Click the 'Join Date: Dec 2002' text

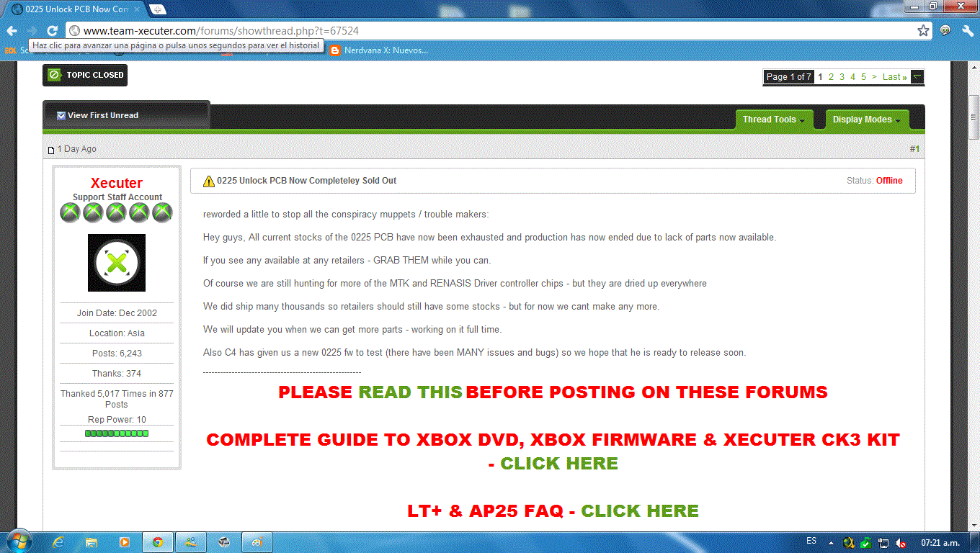click(x=117, y=313)
